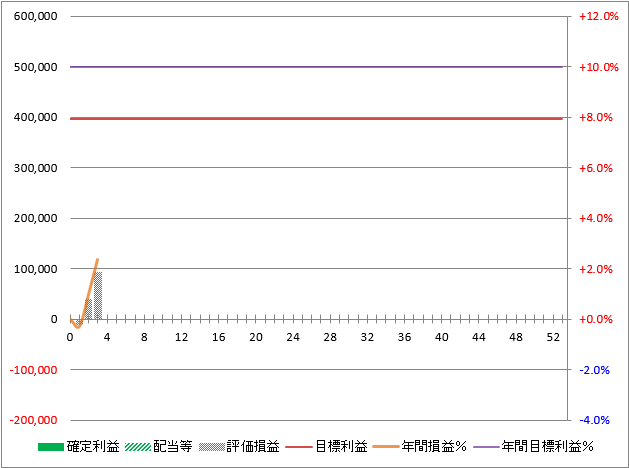Select the -4.0% blue axis label

(x=598, y=420)
